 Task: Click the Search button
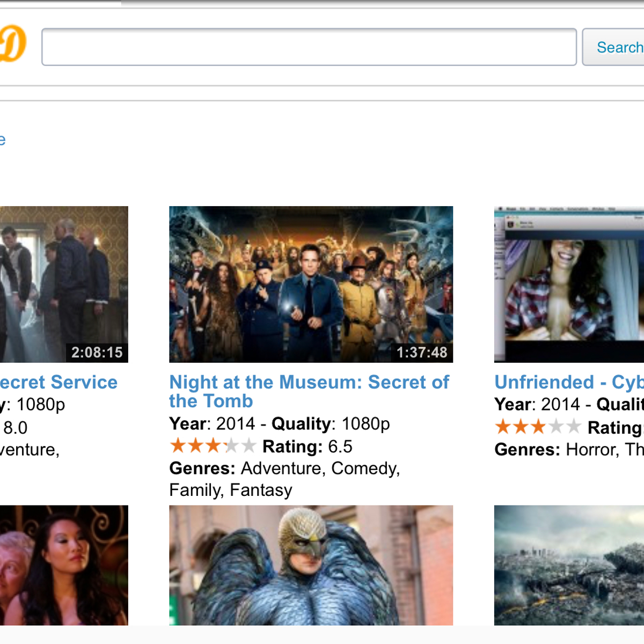[613, 47]
